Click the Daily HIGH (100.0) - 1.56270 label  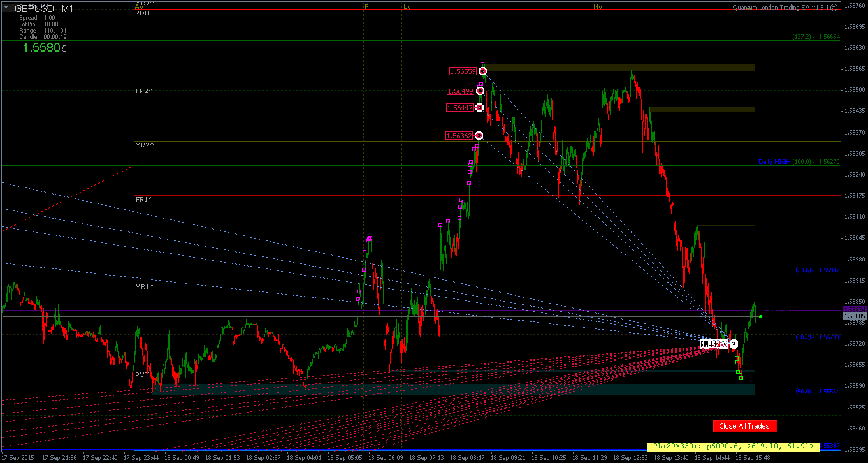(799, 162)
